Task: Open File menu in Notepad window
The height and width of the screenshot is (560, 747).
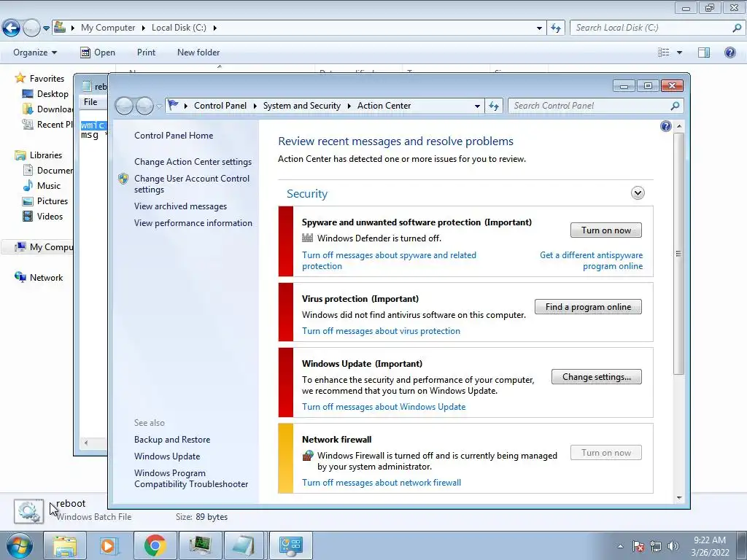Action: coord(90,102)
